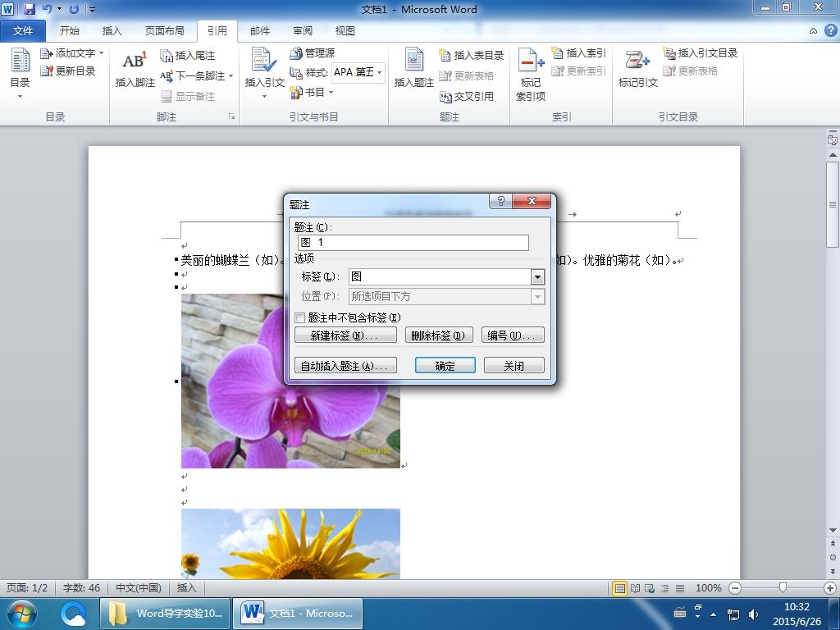
Task: Confirm with OK (确定) button
Action: click(x=445, y=365)
